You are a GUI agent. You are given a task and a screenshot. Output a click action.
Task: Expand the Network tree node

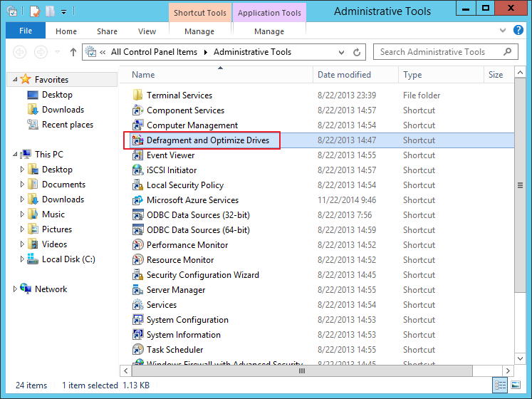pos(15,289)
